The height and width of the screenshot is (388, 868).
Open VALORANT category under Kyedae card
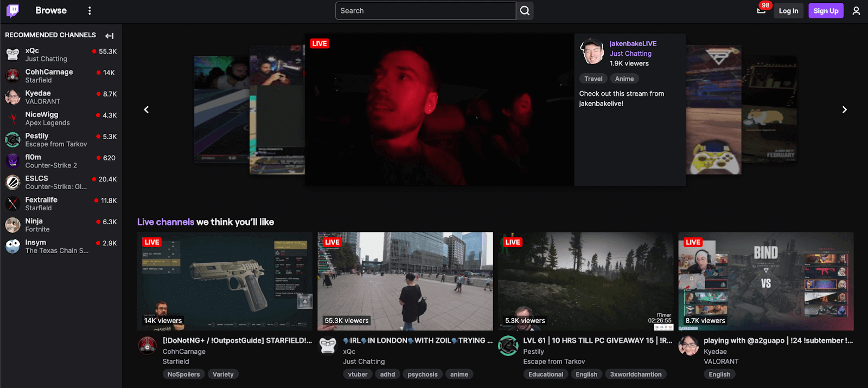[721, 361]
